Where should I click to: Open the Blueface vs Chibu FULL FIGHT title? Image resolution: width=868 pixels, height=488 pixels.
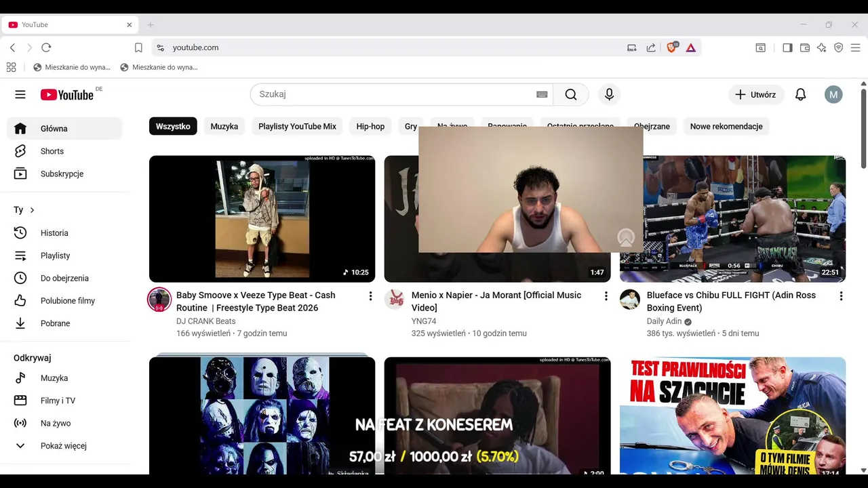coord(731,302)
